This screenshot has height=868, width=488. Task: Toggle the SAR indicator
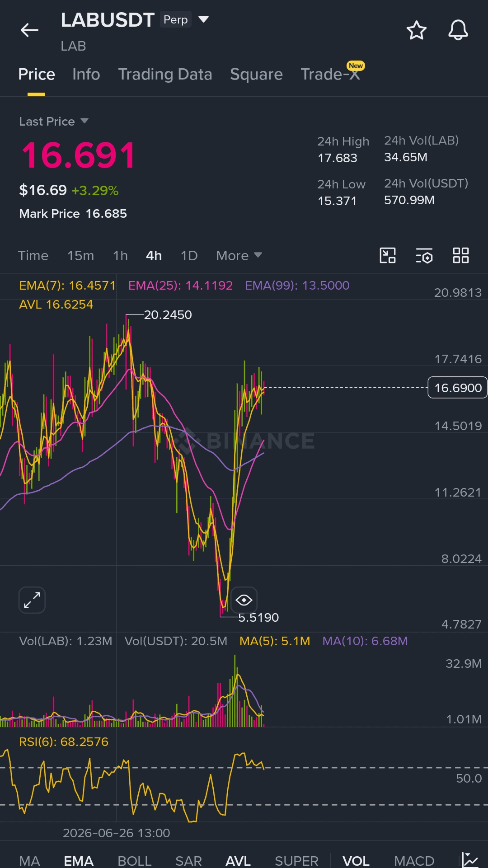point(188,861)
